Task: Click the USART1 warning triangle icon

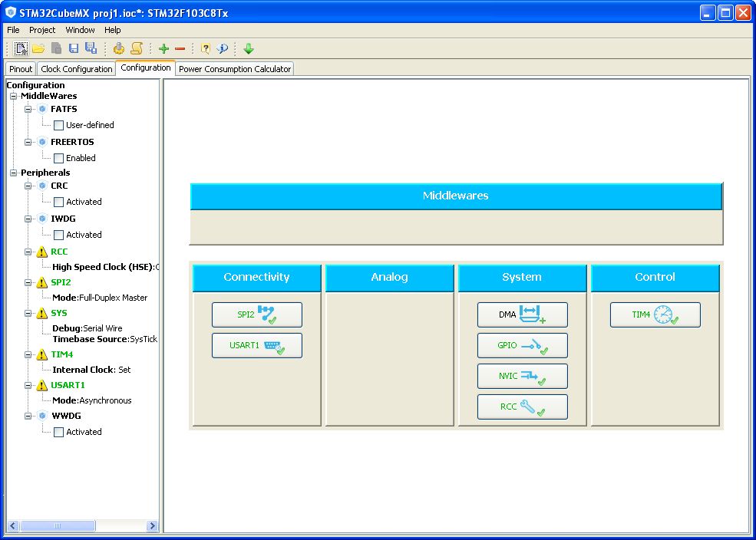Action: [42, 385]
